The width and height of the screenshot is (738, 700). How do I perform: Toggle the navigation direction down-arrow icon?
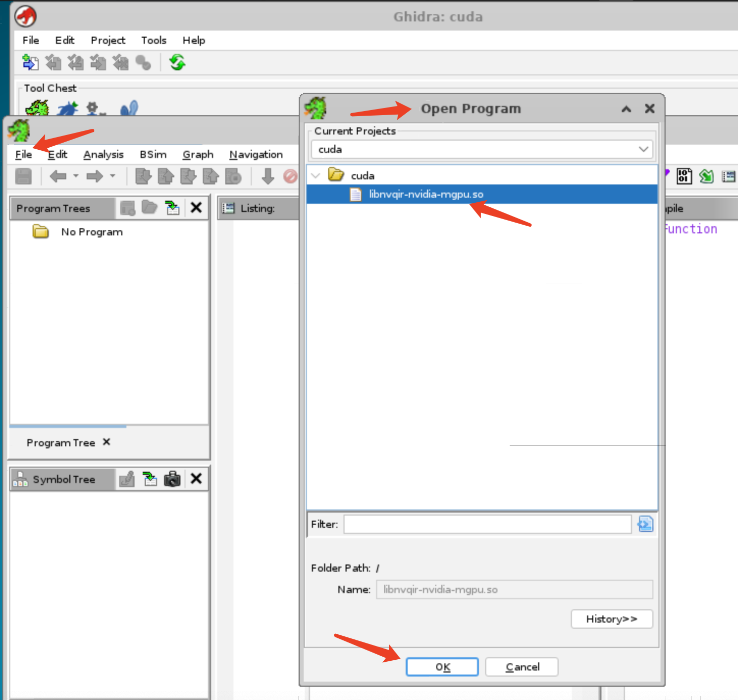pyautogui.click(x=268, y=176)
